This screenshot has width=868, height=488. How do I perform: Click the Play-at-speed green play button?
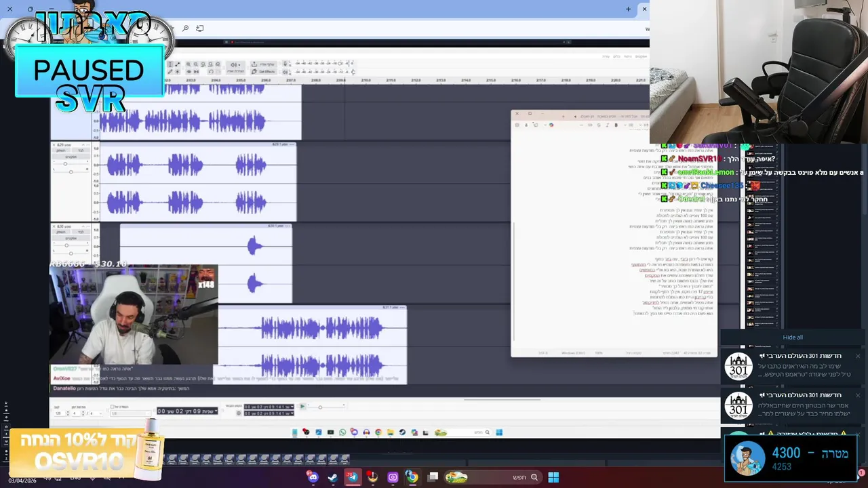point(302,407)
